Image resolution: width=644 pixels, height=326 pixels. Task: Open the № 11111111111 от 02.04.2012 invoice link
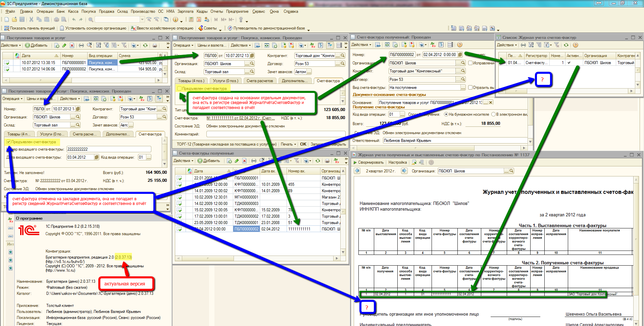click(241, 118)
